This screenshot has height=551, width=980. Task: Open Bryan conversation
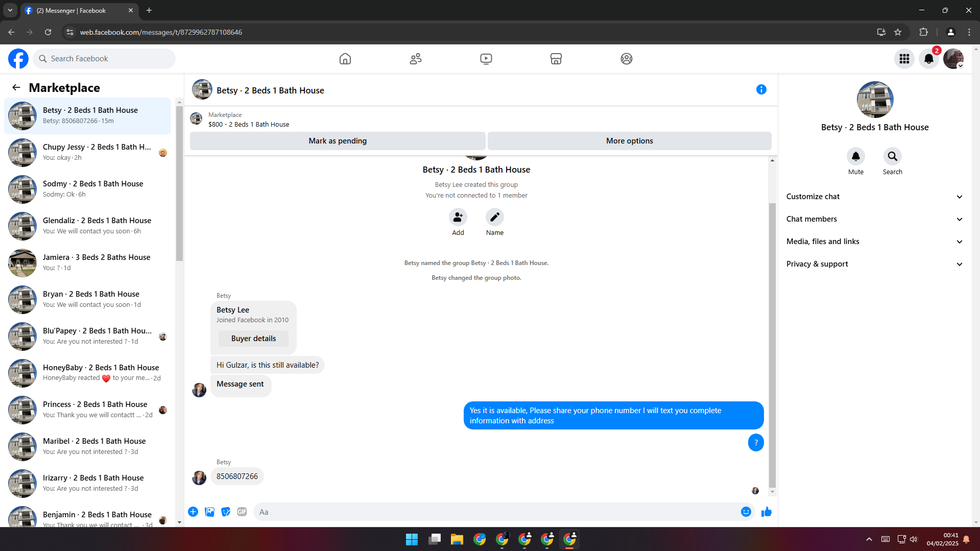pos(87,300)
